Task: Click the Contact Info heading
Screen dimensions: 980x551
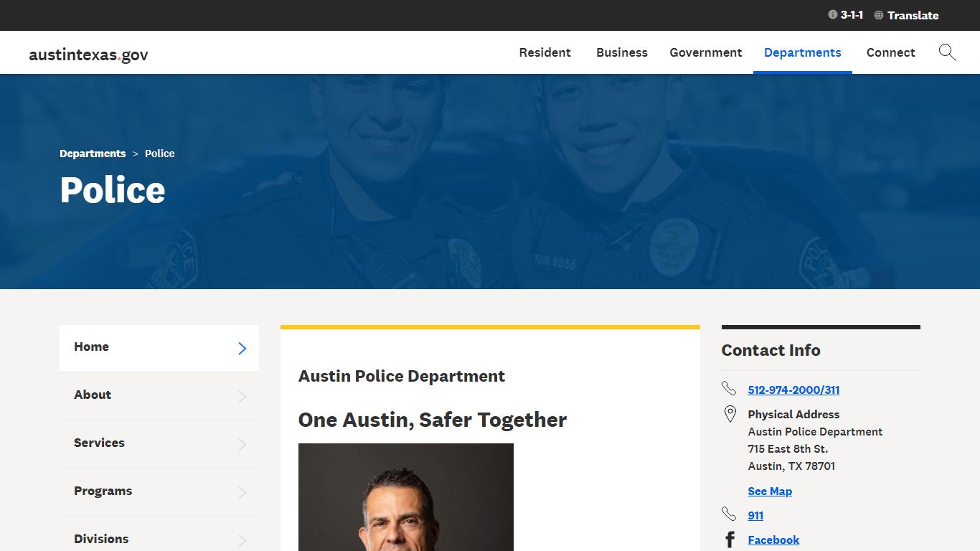Action: (x=771, y=350)
